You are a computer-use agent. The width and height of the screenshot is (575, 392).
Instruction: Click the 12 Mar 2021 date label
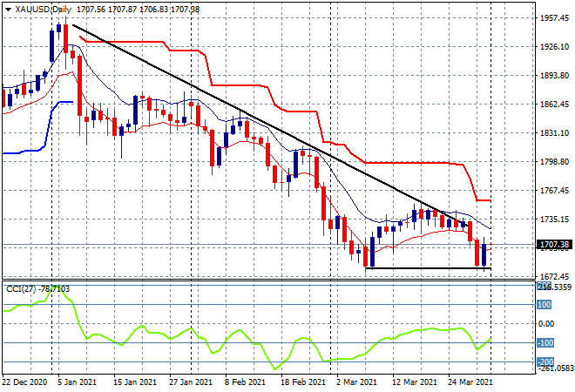coord(415,382)
